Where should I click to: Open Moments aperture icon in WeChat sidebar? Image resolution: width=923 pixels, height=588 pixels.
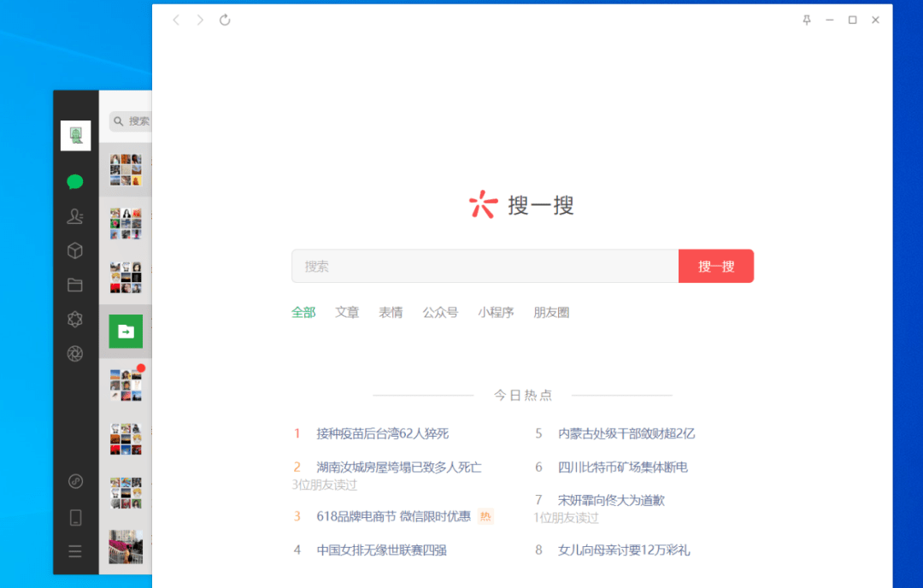[x=74, y=353]
